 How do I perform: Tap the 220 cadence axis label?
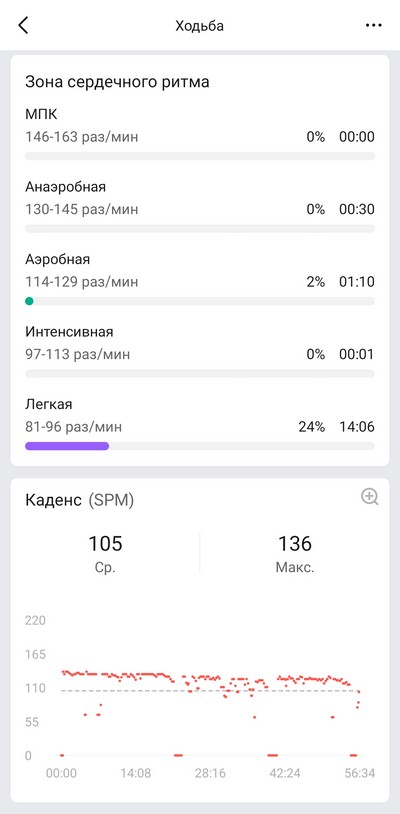(x=35, y=620)
